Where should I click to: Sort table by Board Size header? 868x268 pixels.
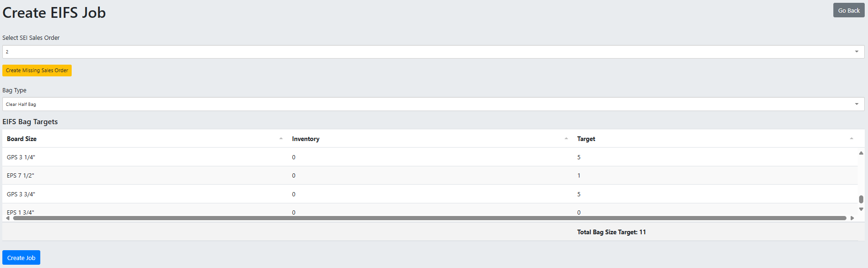point(22,139)
